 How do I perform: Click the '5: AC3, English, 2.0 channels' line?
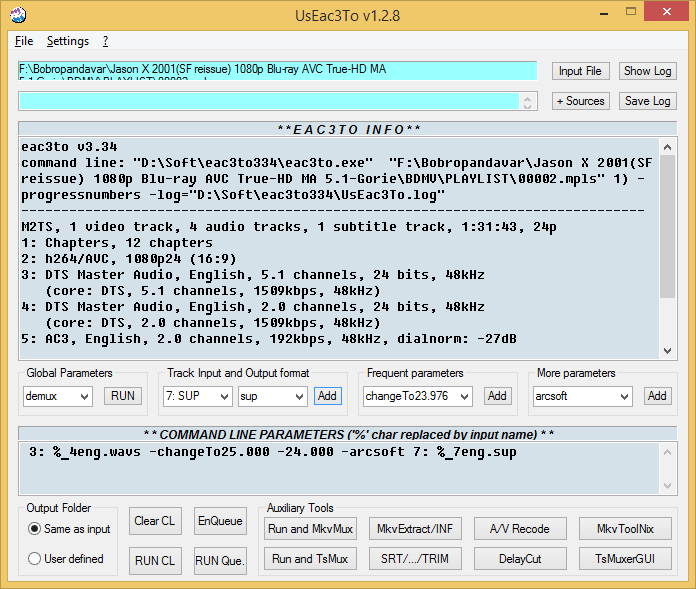click(x=269, y=339)
